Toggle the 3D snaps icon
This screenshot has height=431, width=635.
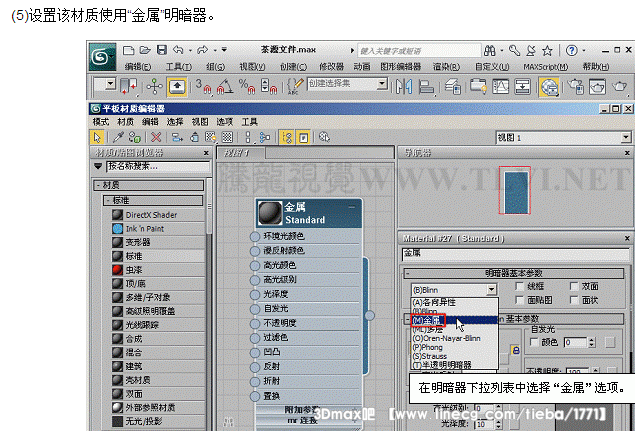(203, 86)
